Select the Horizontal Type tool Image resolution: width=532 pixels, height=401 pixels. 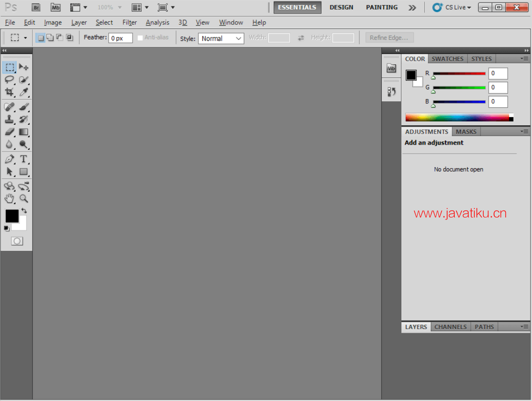point(23,159)
